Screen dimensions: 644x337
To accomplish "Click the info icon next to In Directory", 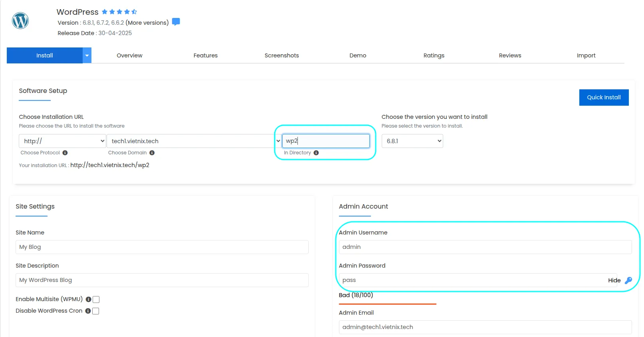I will [x=316, y=153].
